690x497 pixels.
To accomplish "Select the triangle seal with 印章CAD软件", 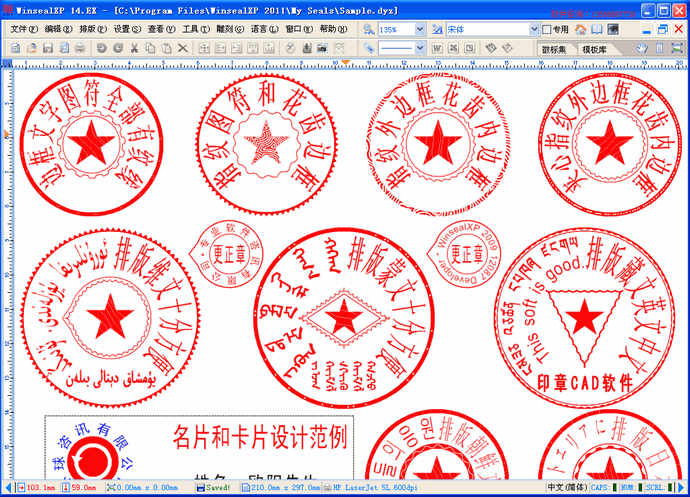I will (584, 318).
